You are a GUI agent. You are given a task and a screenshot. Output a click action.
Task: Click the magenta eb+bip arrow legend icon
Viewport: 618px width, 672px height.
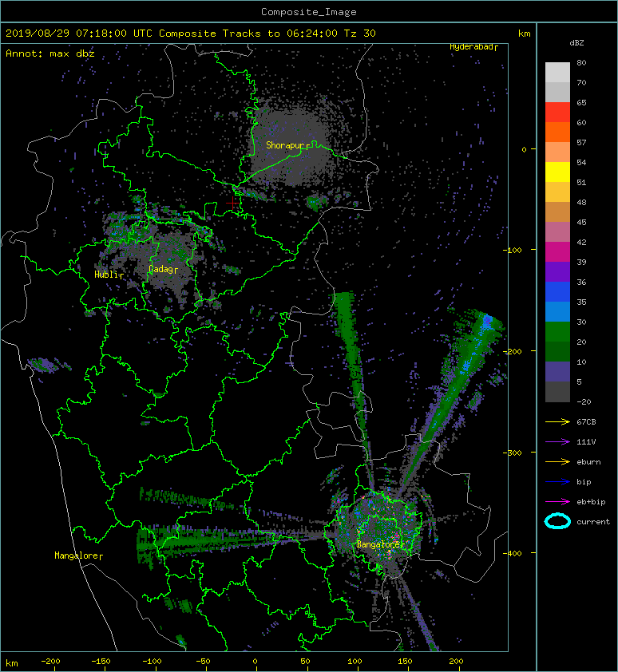coord(557,501)
